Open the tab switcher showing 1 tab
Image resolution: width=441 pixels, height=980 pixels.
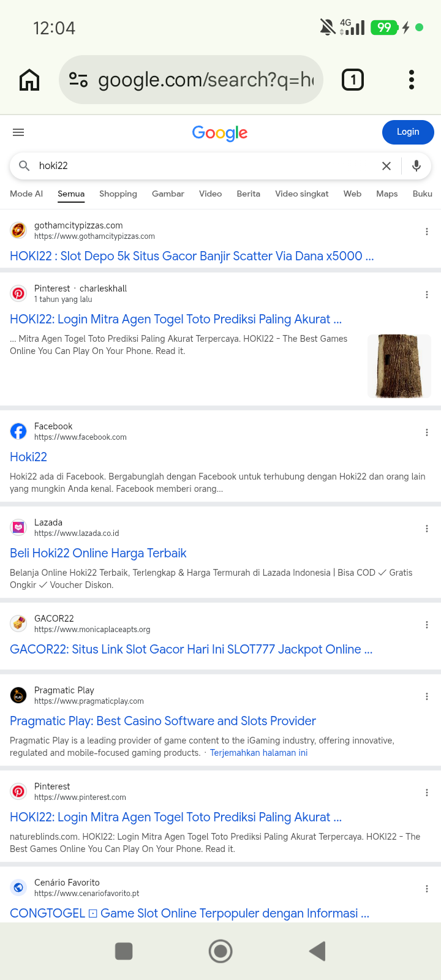[x=353, y=80]
